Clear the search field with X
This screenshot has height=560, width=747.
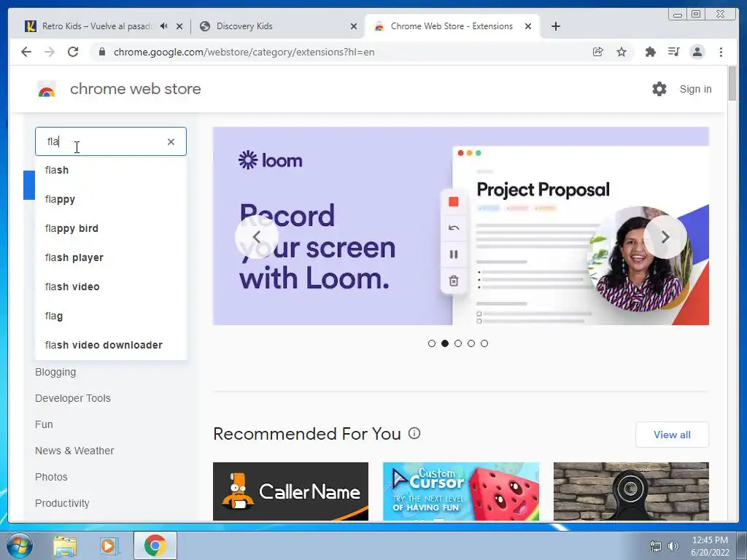171,141
